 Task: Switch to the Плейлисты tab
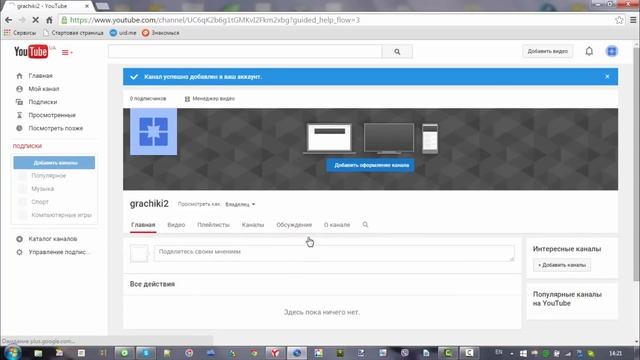point(213,225)
